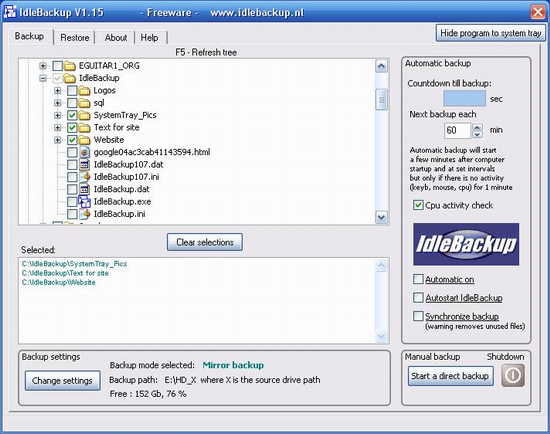Expand the EGUITAR1_ORG tree node
The image size is (550, 434).
tap(43, 66)
